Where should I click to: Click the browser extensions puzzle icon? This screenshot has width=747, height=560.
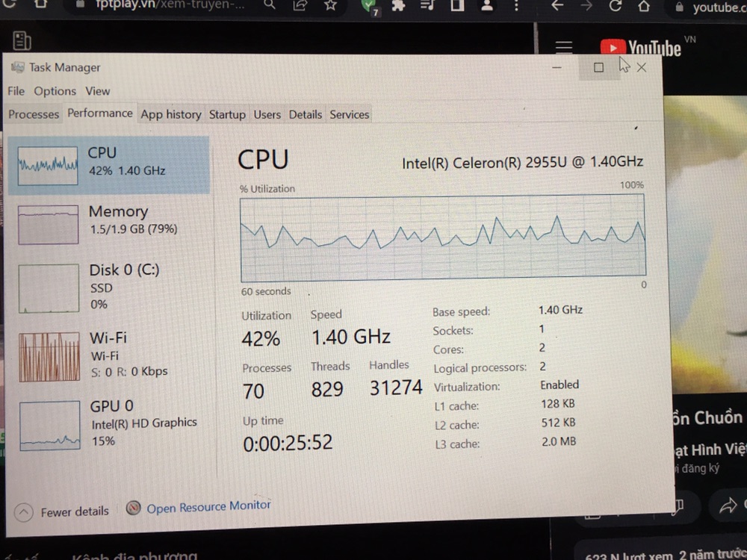[x=398, y=5]
